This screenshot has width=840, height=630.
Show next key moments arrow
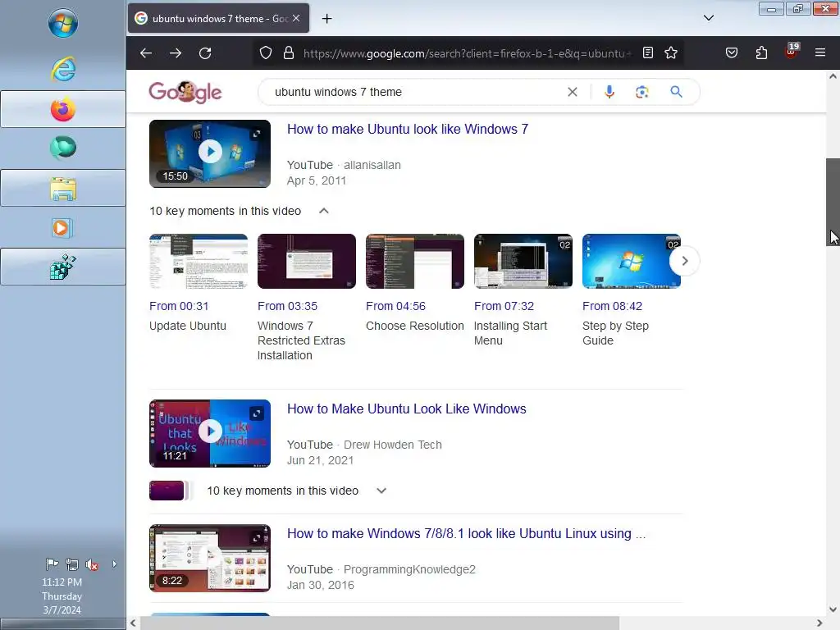point(684,261)
